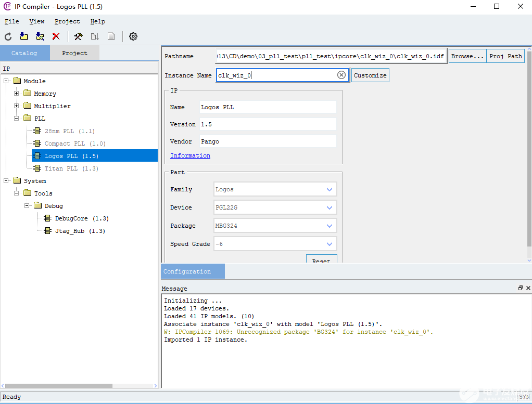Click the red X delete icon
532x404 pixels.
coord(56,36)
